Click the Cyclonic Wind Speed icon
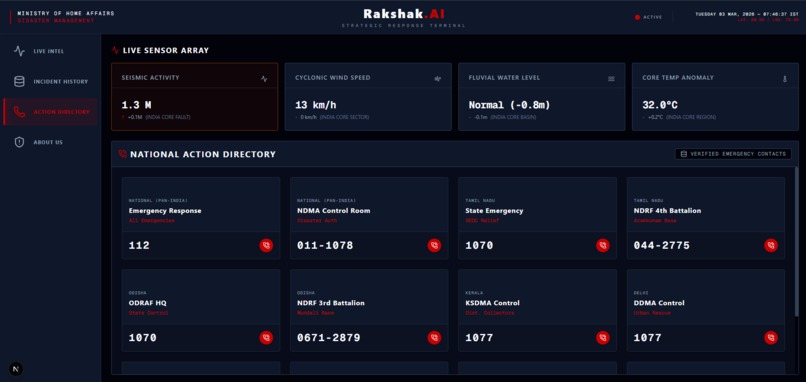The width and height of the screenshot is (806, 382). point(438,79)
